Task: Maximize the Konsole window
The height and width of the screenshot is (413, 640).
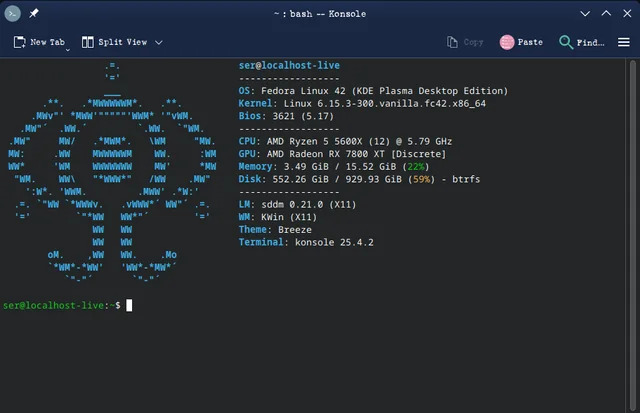Action: coord(606,13)
